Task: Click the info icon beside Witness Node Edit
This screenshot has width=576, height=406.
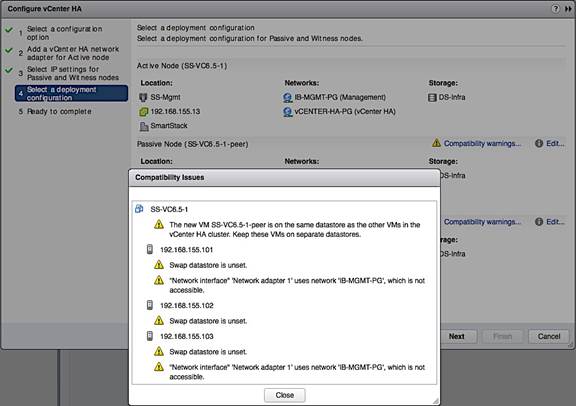Action: click(539, 222)
